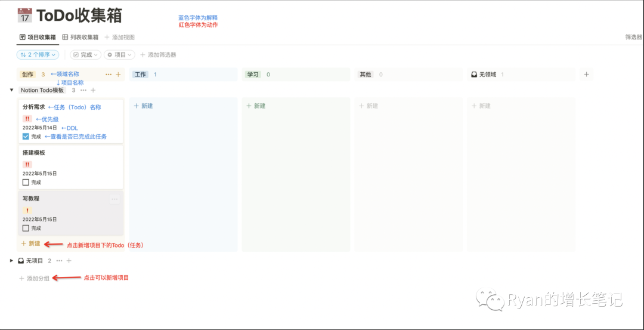Click the inbox icon beside 无领域
Screen dimensions: 644x330
coord(474,75)
